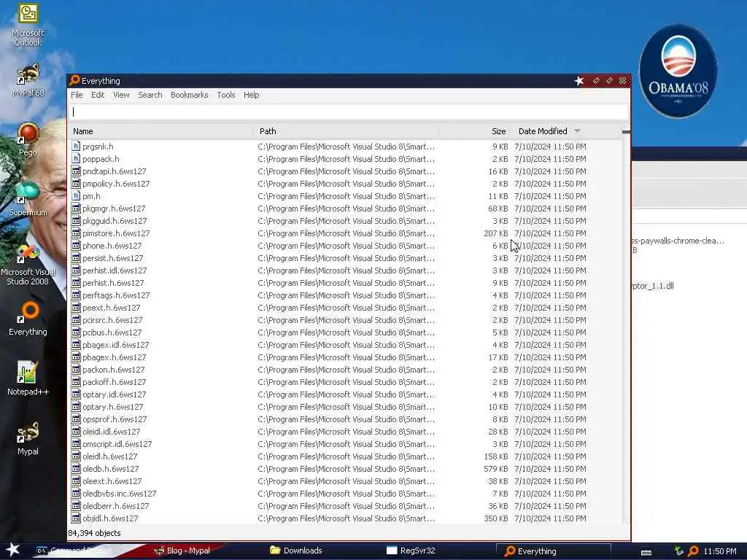This screenshot has width=747, height=560.
Task: Click the pm.h file icon
Action: click(76, 195)
